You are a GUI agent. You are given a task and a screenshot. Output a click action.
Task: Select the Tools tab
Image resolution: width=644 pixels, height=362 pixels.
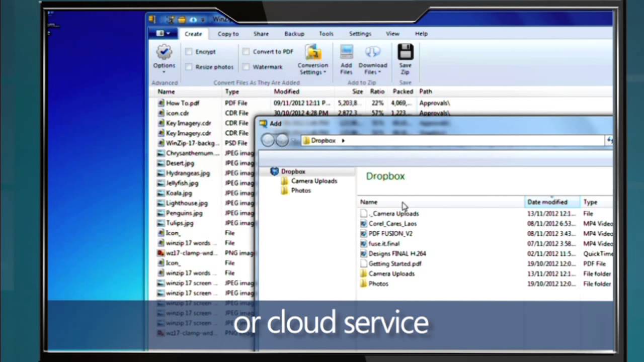tap(326, 34)
